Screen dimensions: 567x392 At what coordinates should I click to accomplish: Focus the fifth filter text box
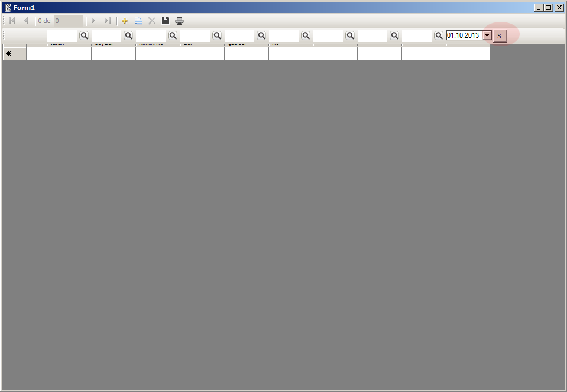pyautogui.click(x=239, y=35)
